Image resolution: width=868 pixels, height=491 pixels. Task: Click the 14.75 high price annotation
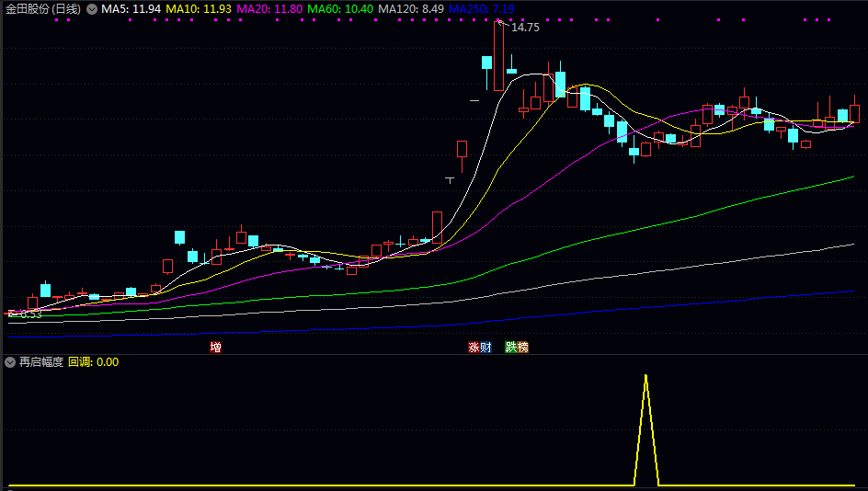(525, 28)
